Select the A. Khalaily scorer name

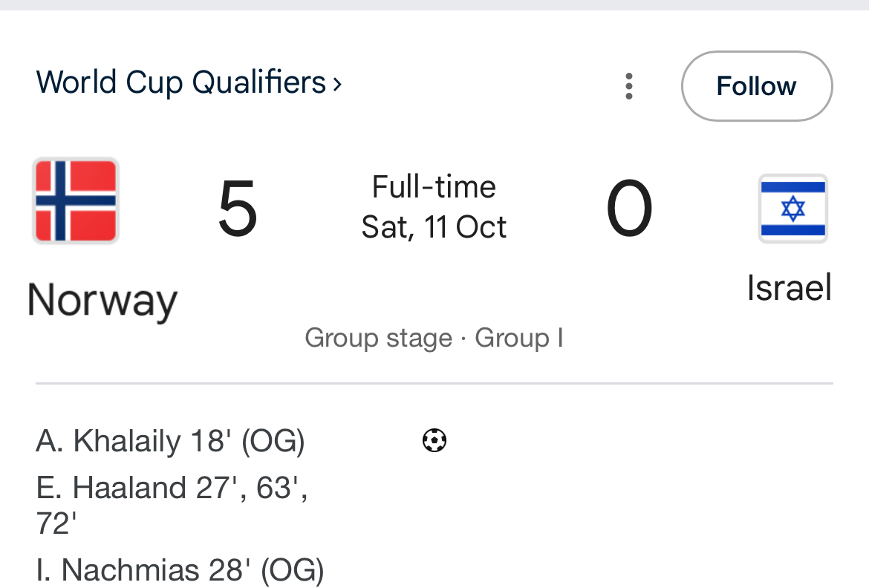108,441
